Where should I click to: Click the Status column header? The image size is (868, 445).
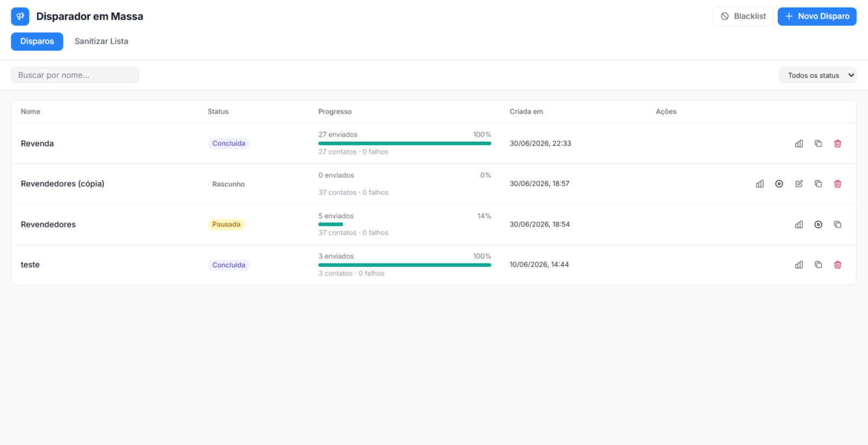(x=218, y=112)
